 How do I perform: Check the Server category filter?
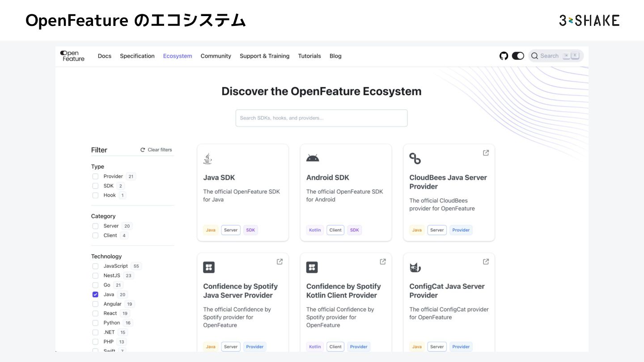click(95, 226)
